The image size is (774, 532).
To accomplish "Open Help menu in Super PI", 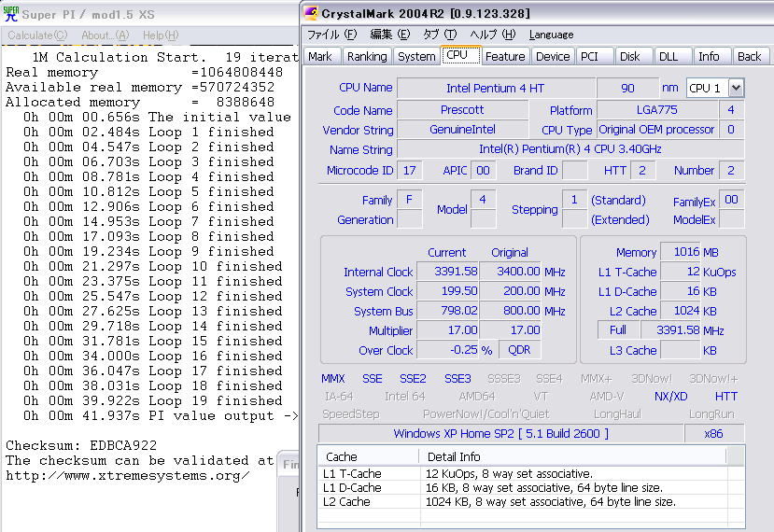I will tap(161, 35).
